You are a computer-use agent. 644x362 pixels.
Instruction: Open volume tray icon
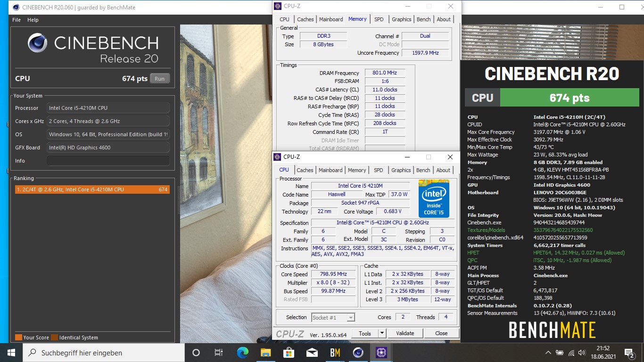coord(583,353)
